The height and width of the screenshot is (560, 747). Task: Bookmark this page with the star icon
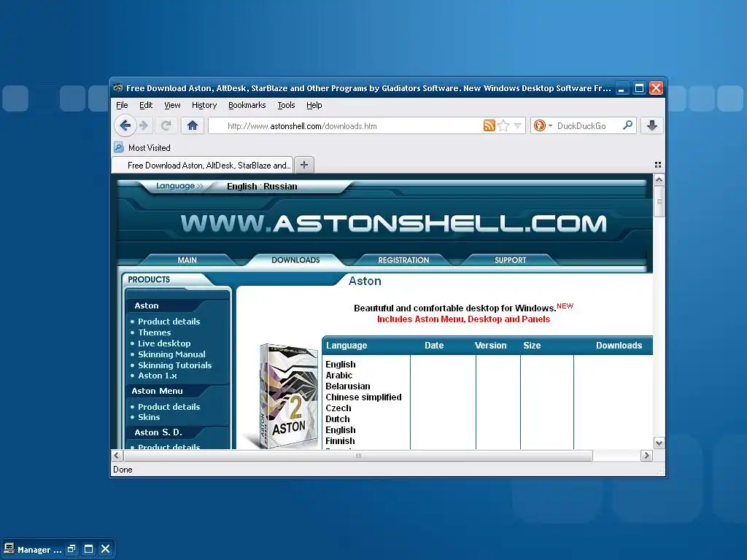coord(503,125)
